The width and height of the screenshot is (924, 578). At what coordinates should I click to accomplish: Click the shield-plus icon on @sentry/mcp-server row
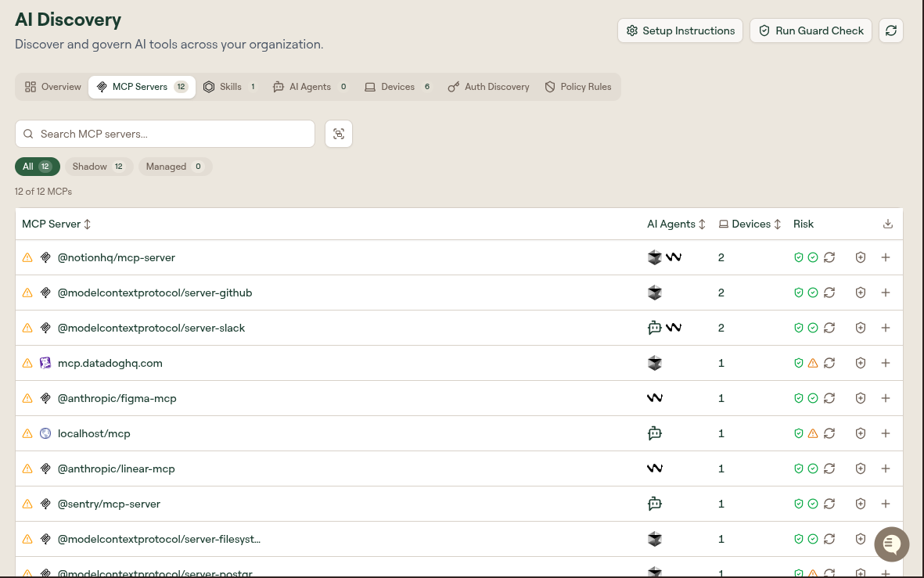pos(861,504)
